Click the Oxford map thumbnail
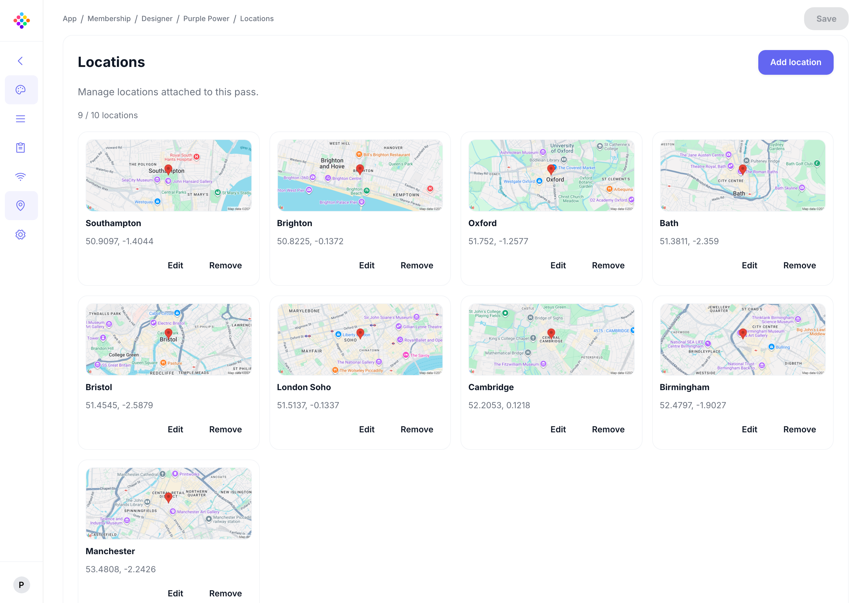The image size is (868, 603). [551, 175]
